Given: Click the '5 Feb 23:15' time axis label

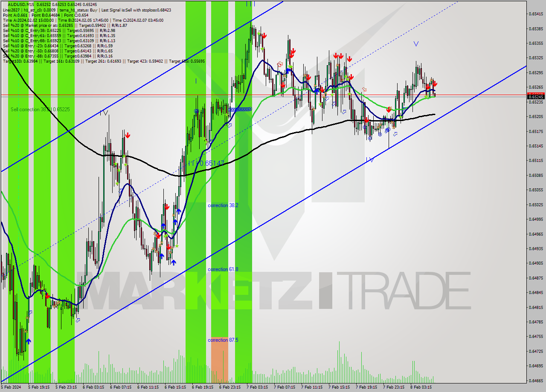Looking at the screenshot, I should tap(66, 387).
